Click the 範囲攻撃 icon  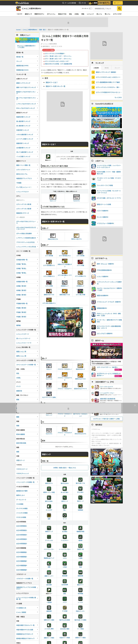click(80, 572)
